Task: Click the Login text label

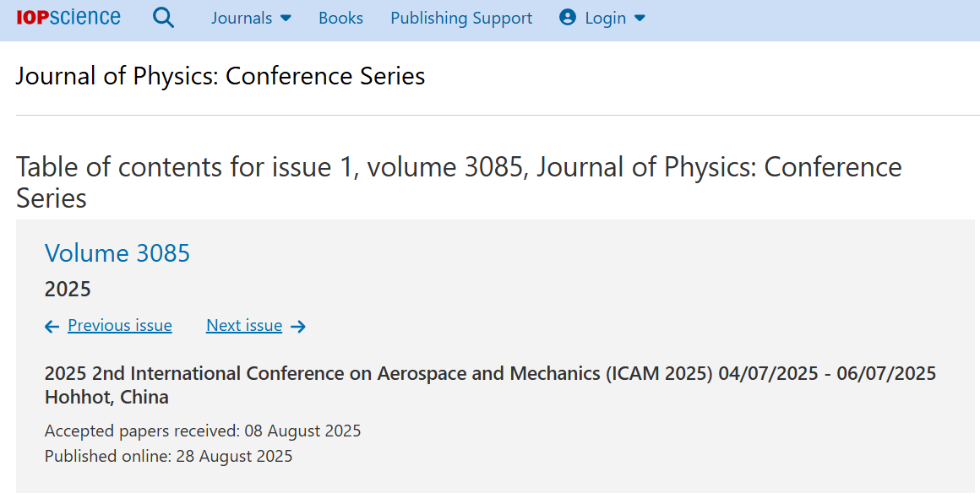Action: 605,18
